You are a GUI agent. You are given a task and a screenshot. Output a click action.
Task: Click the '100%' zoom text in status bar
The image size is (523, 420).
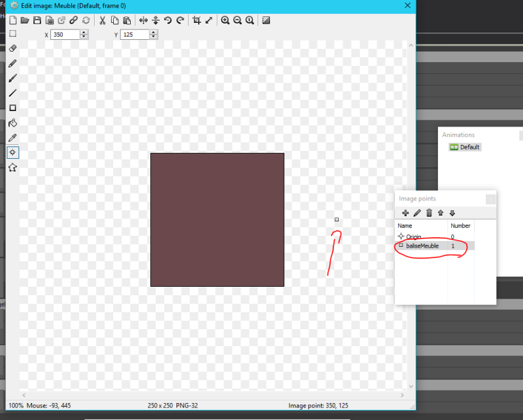[x=16, y=406]
